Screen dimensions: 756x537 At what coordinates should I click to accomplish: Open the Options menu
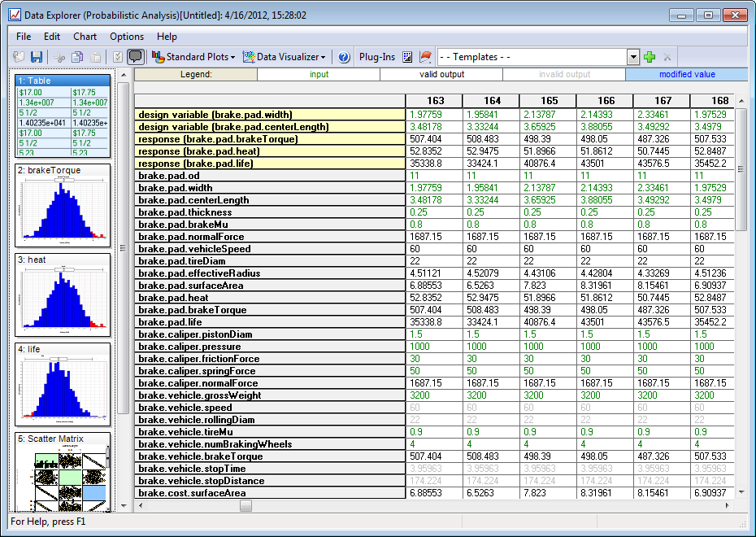coord(127,37)
